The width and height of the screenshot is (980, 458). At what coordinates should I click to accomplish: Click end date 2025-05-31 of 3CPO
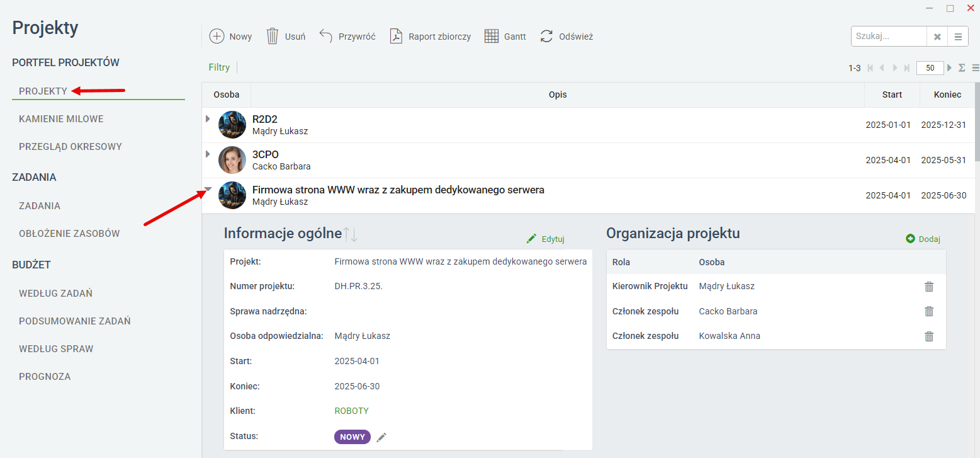pos(943,160)
